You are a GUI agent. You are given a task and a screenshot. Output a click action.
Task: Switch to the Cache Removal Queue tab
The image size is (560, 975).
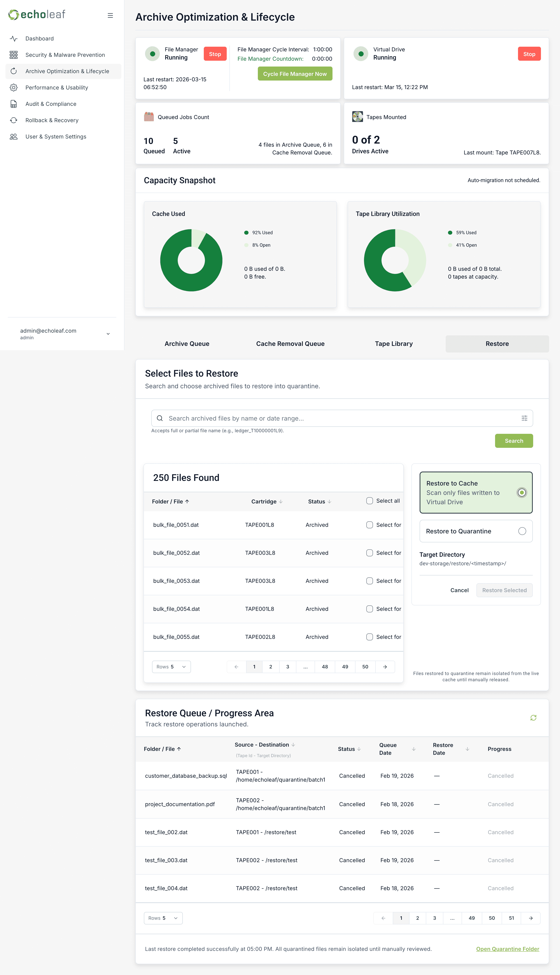[290, 344]
